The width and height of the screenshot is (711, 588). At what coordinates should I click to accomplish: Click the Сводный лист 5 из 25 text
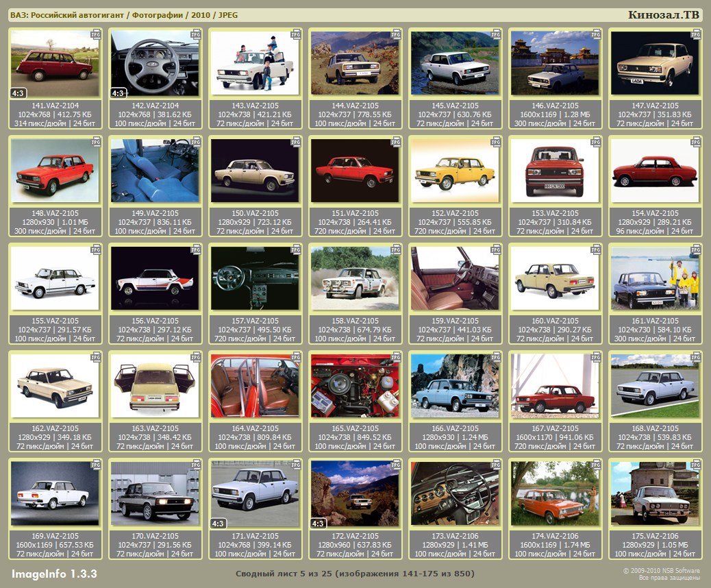point(355,573)
